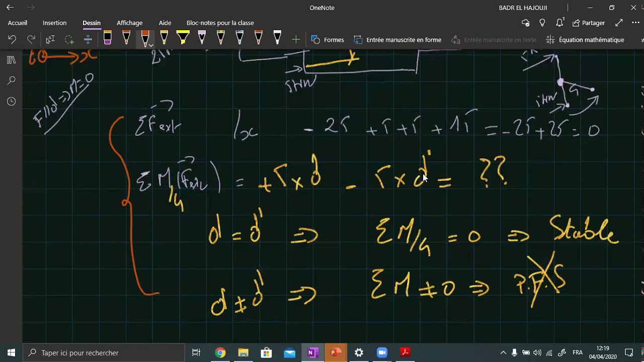Open volume control in system tray
Image resolution: width=644 pixels, height=362 pixels.
point(537,352)
